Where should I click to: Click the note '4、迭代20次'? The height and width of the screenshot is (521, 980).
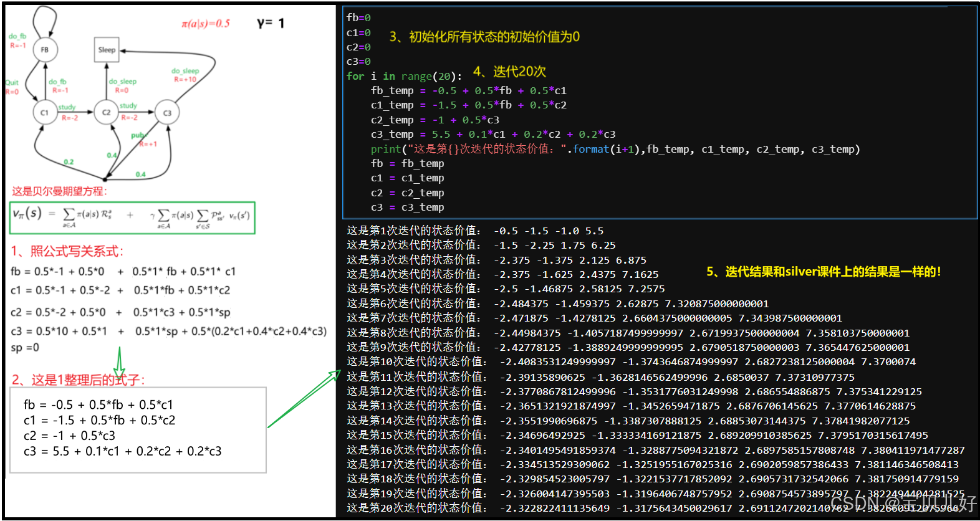point(509,72)
